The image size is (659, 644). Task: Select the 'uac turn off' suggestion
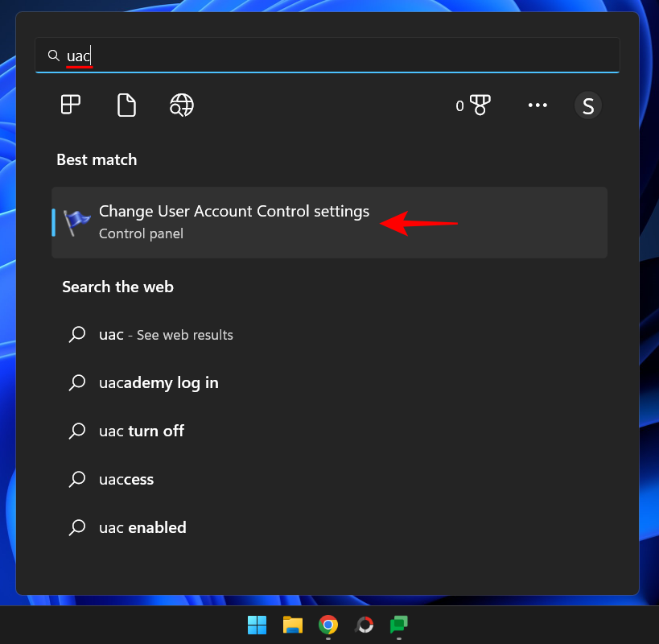141,431
